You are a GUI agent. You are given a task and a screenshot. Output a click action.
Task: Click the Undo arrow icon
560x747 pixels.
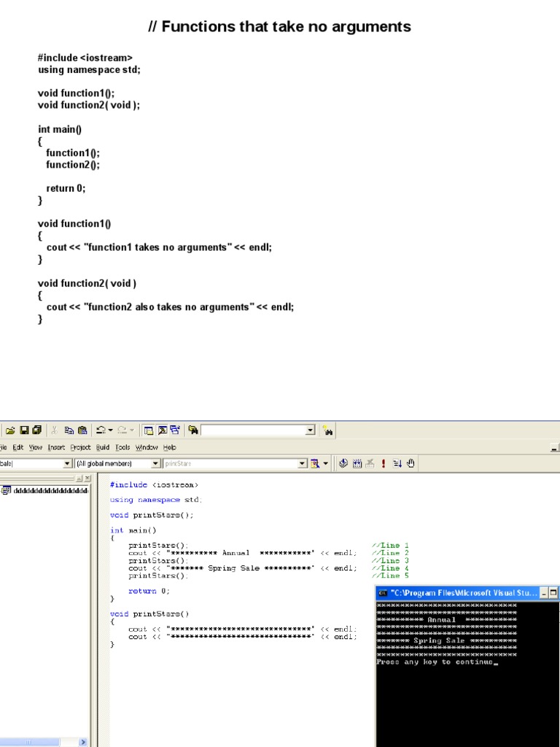(101, 430)
